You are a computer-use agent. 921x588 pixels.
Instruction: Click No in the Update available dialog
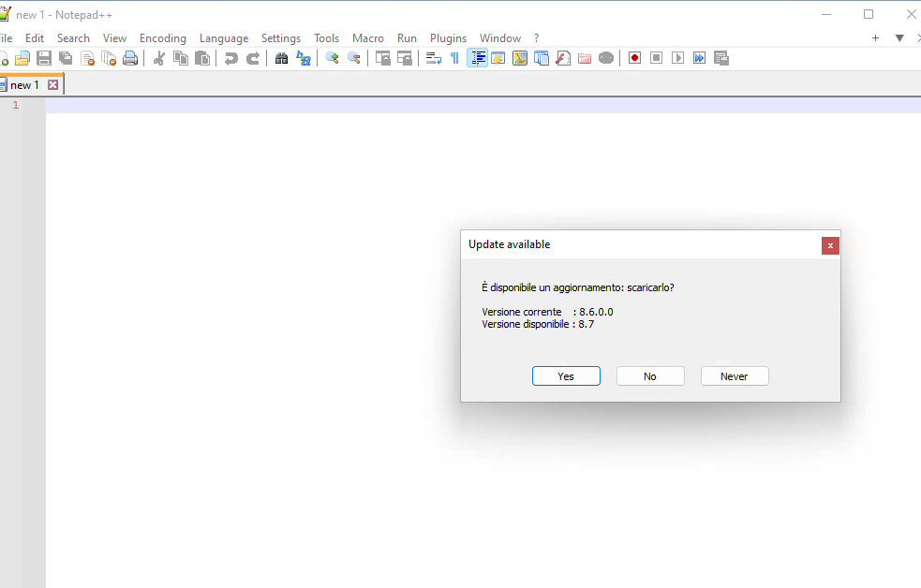[650, 376]
